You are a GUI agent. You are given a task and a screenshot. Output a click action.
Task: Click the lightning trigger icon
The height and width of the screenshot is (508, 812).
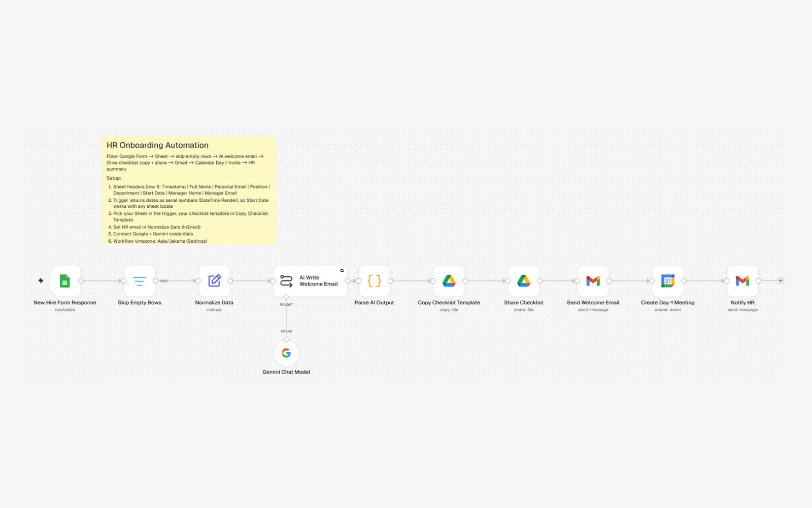click(x=41, y=280)
